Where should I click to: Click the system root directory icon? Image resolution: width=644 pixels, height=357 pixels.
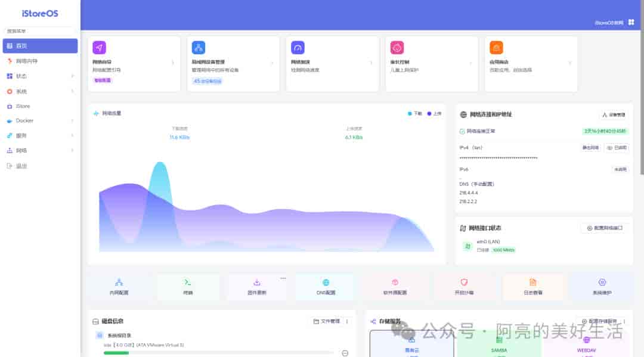tap(100, 336)
